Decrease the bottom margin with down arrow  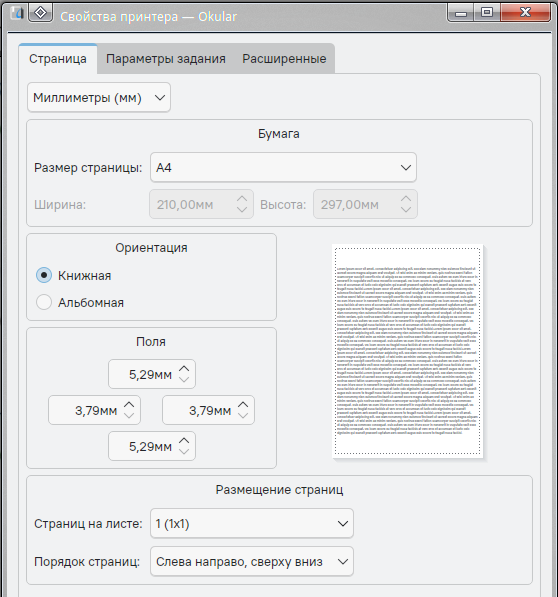(184, 452)
